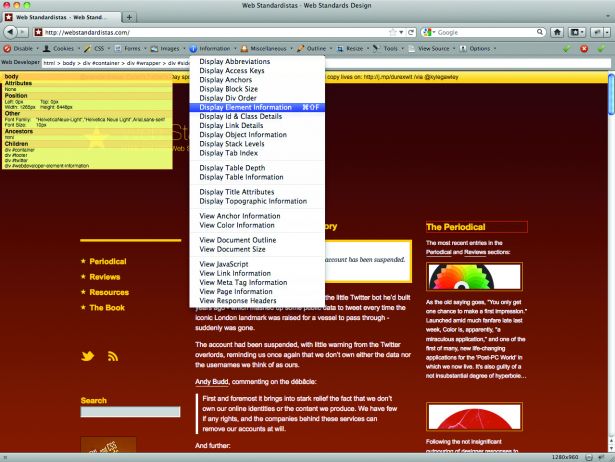Select View Meta Tag Information
Screen dimensions: 615x462
point(257,282)
